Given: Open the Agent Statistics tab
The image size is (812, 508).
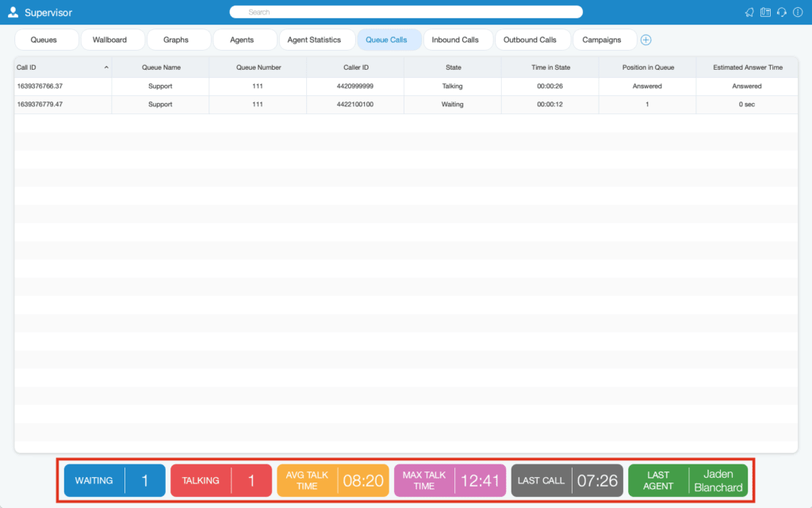Looking at the screenshot, I should click(314, 40).
